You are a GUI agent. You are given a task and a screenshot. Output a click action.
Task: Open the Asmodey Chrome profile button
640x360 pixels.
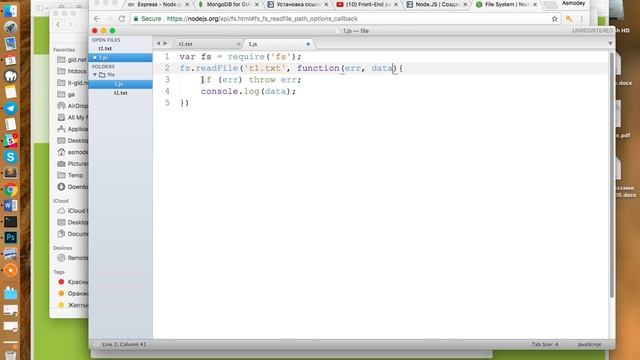[573, 3]
